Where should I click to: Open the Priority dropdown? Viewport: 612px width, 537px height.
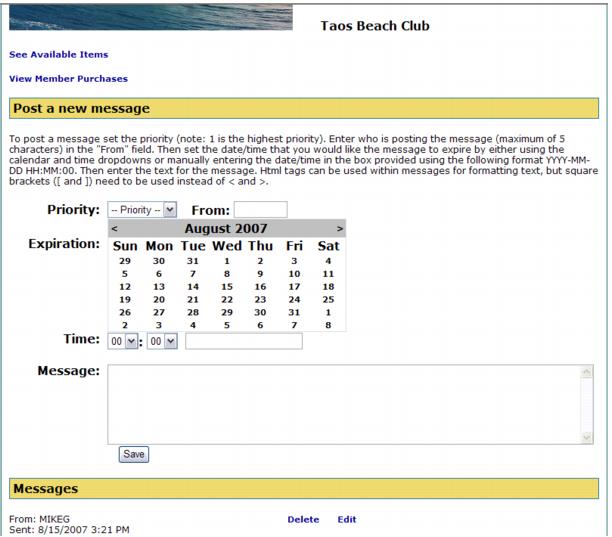[x=142, y=210]
